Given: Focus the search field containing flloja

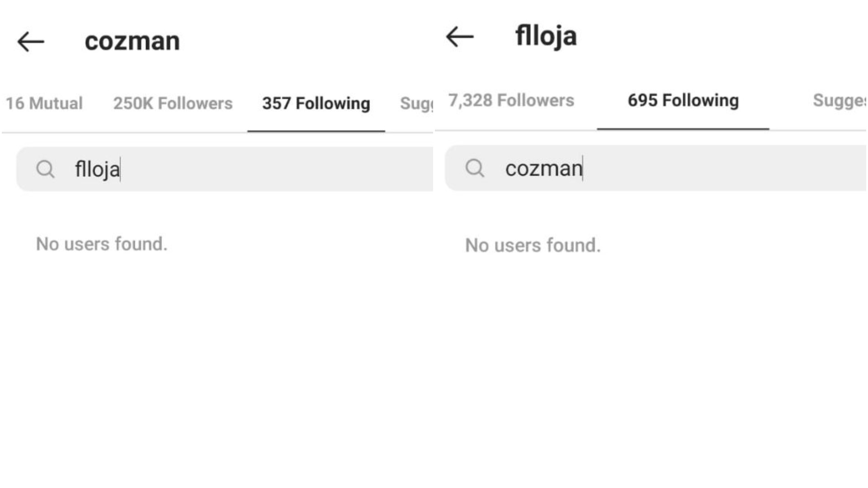Looking at the screenshot, I should (225, 169).
